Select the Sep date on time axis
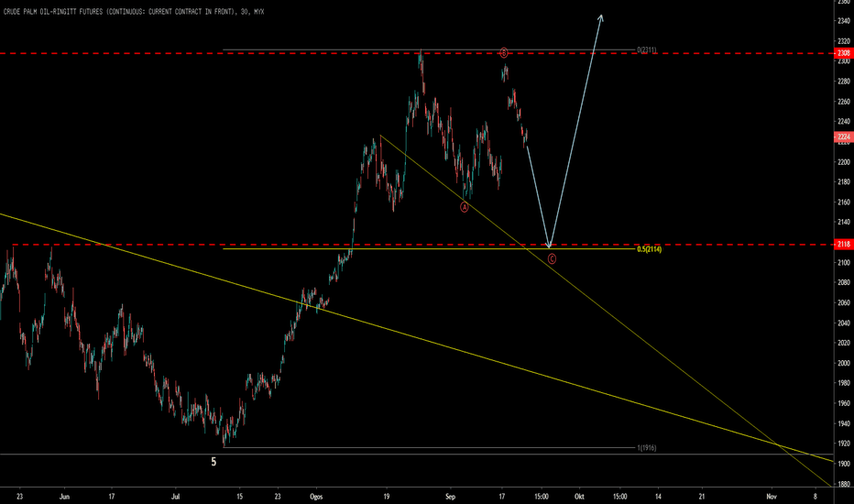 450,497
